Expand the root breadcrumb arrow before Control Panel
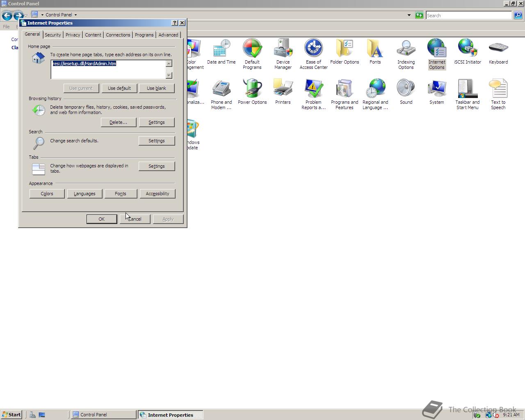 pyautogui.click(x=42, y=15)
